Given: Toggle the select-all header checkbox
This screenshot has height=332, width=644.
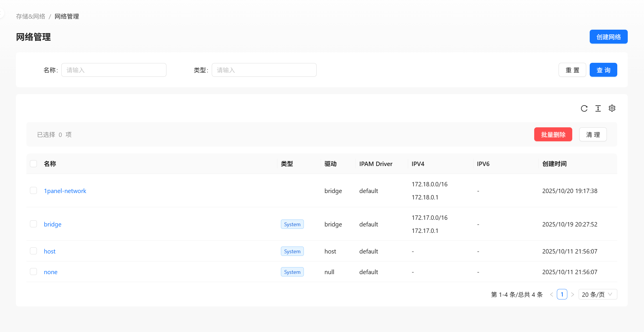Looking at the screenshot, I should coord(33,164).
